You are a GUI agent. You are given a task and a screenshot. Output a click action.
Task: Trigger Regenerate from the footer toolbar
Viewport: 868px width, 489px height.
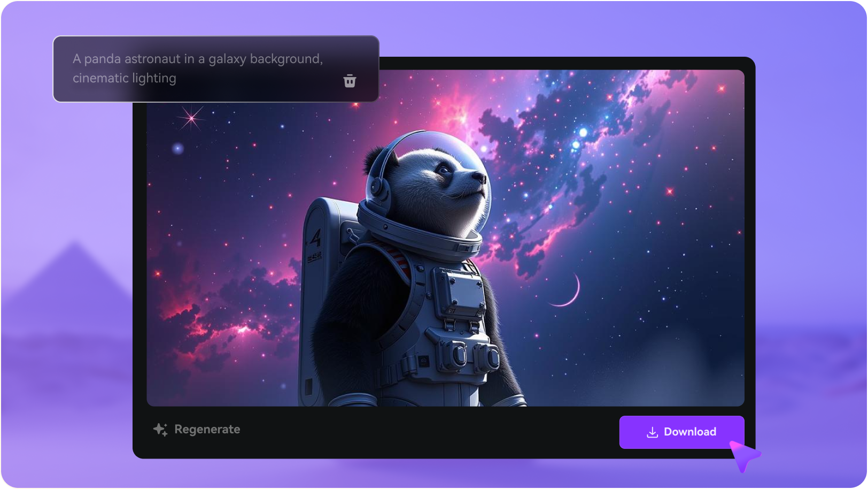pos(207,429)
